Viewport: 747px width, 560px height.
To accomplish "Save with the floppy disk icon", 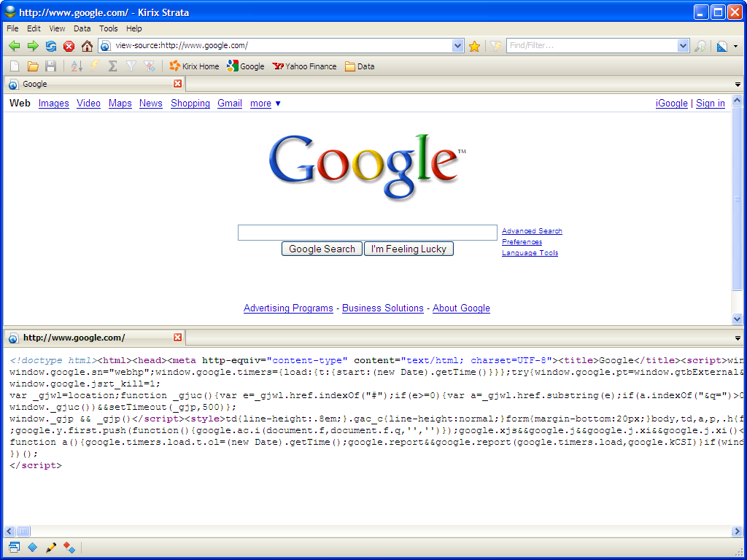I will click(x=50, y=66).
